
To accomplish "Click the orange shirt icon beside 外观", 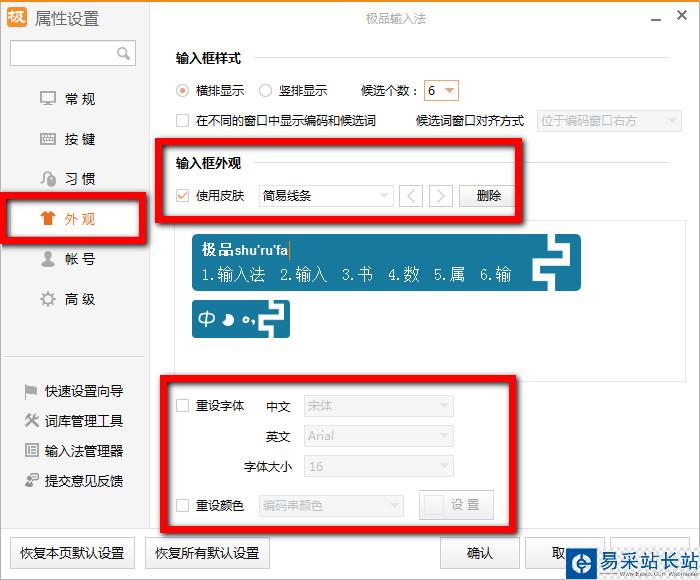I will pyautogui.click(x=48, y=218).
